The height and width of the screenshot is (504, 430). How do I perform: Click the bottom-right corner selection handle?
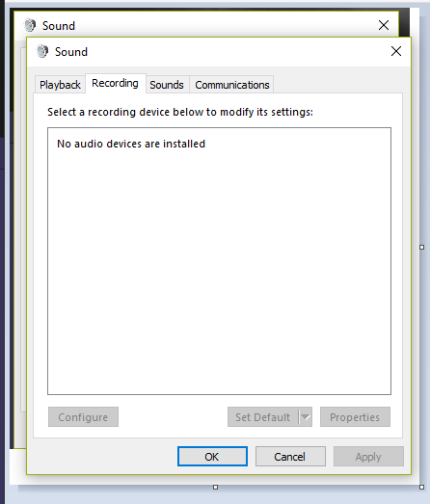pos(421,488)
